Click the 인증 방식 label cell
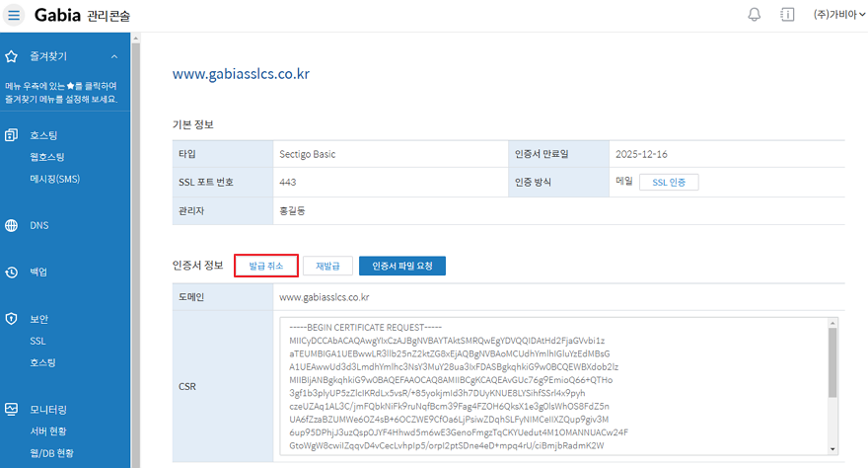This screenshot has width=868, height=468. click(x=558, y=183)
